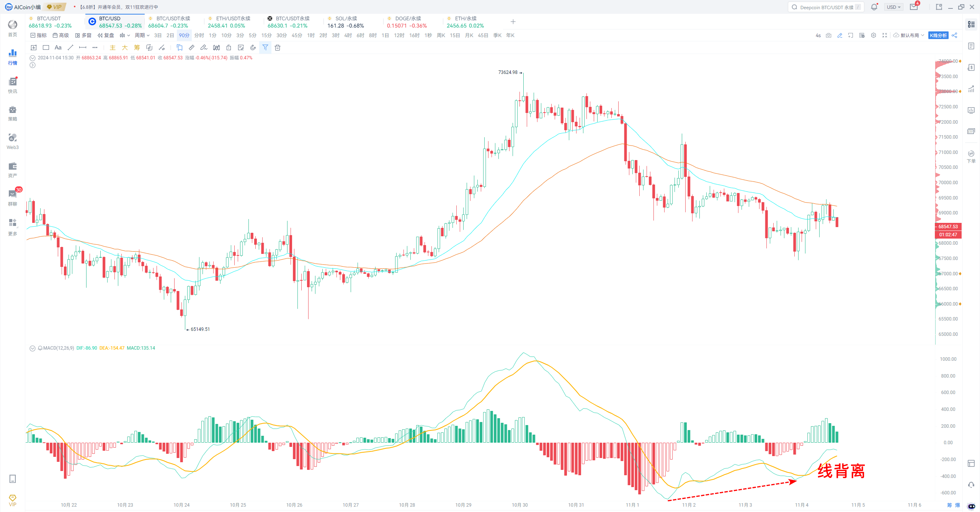The width and height of the screenshot is (980, 512).
Task: Toggle the 主 main-force indicator
Action: tap(113, 47)
